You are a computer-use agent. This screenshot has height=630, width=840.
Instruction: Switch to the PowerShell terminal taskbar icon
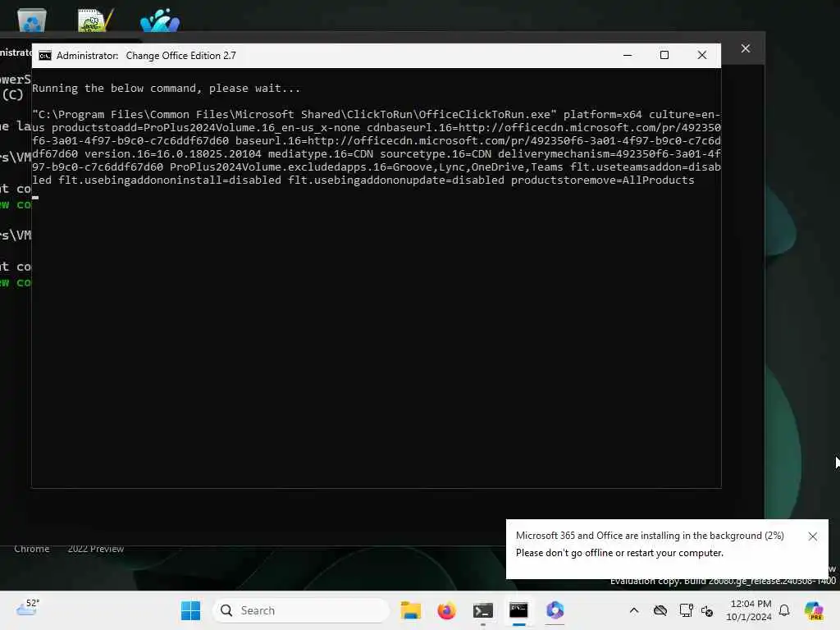pos(482,610)
